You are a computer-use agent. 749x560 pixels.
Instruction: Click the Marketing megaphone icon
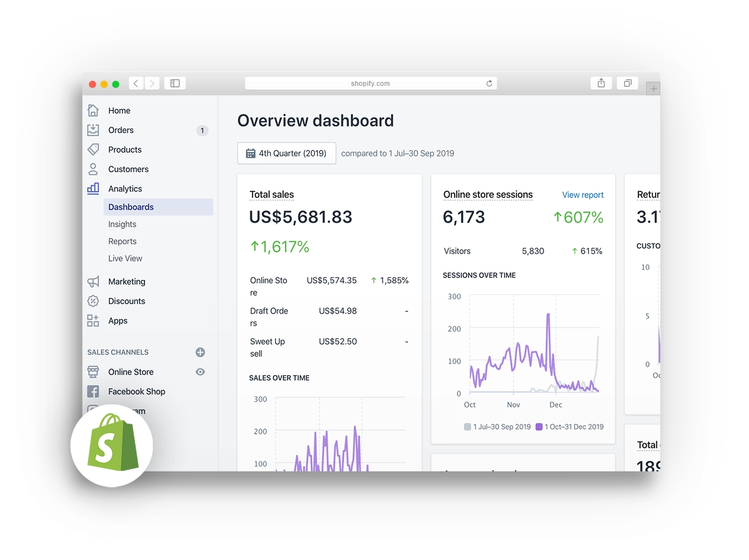[93, 282]
